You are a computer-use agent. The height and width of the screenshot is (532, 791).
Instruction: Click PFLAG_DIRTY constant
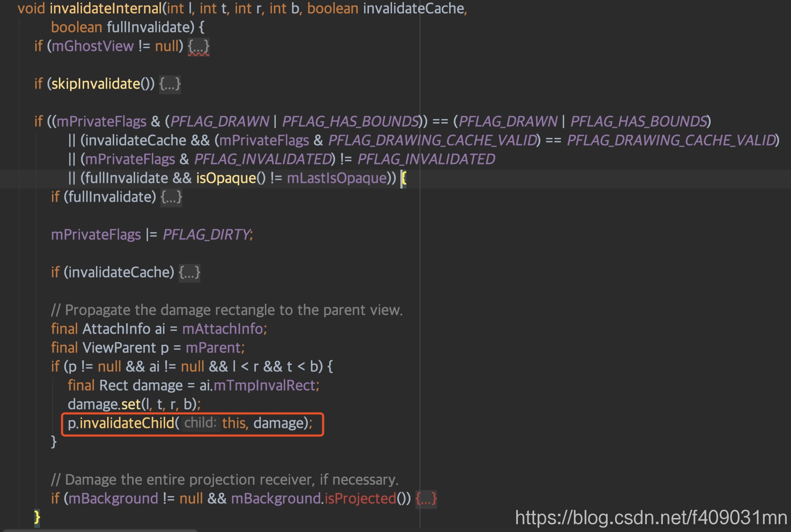[206, 234]
